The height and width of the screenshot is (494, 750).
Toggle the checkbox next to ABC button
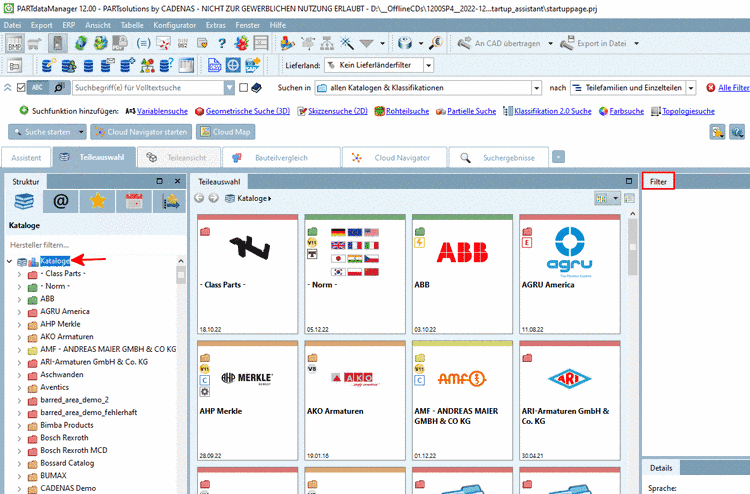[x=21, y=88]
